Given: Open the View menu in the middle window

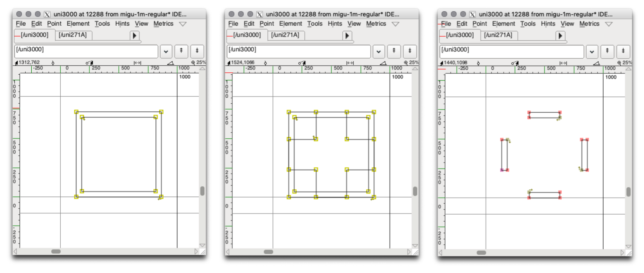Looking at the screenshot, I should (x=354, y=24).
